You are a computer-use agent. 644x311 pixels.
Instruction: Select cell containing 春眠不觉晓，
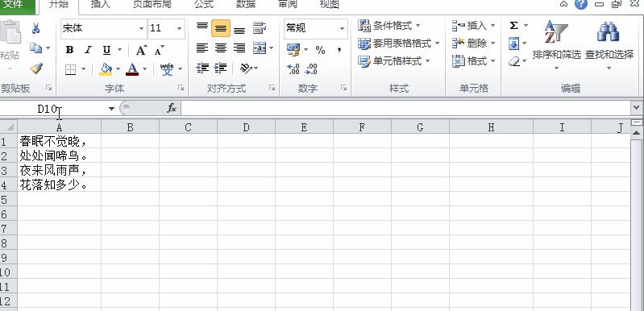click(59, 141)
